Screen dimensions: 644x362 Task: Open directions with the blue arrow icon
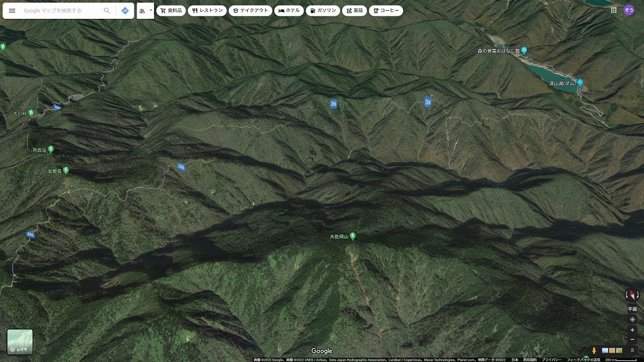coord(125,11)
